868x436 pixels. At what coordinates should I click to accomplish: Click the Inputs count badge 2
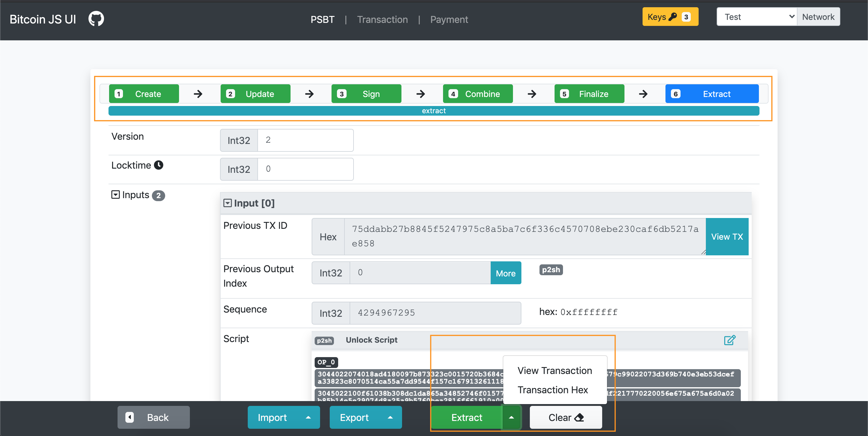tap(158, 195)
